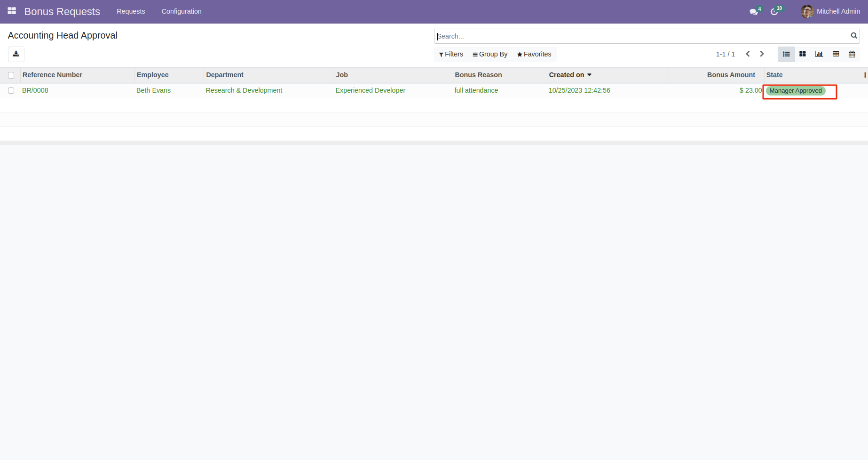Switch to graph view
The width and height of the screenshot is (868, 460).
point(819,54)
